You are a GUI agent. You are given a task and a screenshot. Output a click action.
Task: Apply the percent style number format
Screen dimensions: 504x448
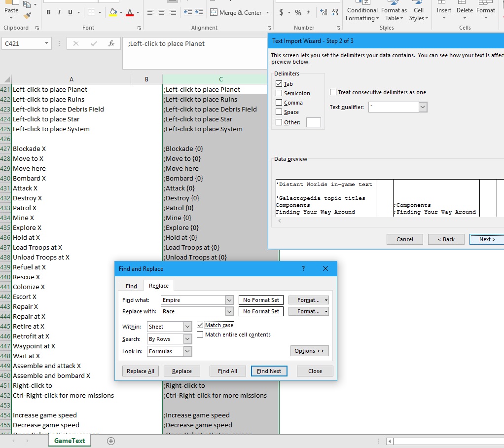[x=298, y=12]
